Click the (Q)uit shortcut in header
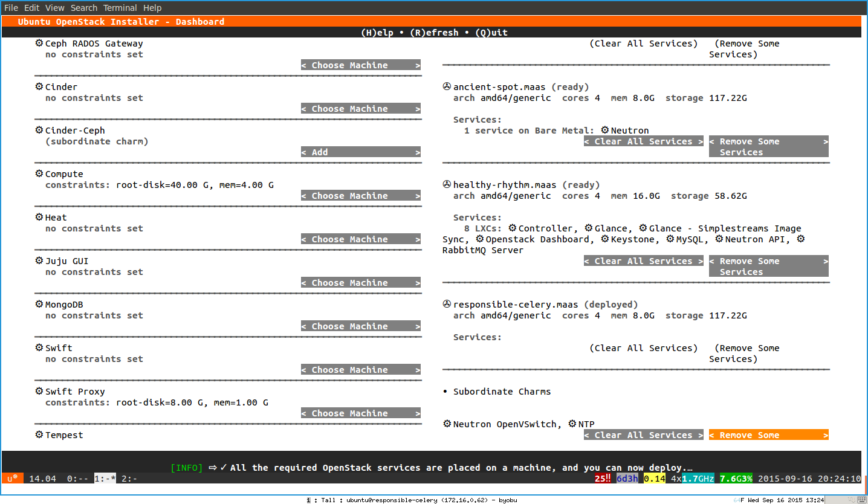 [x=491, y=33]
